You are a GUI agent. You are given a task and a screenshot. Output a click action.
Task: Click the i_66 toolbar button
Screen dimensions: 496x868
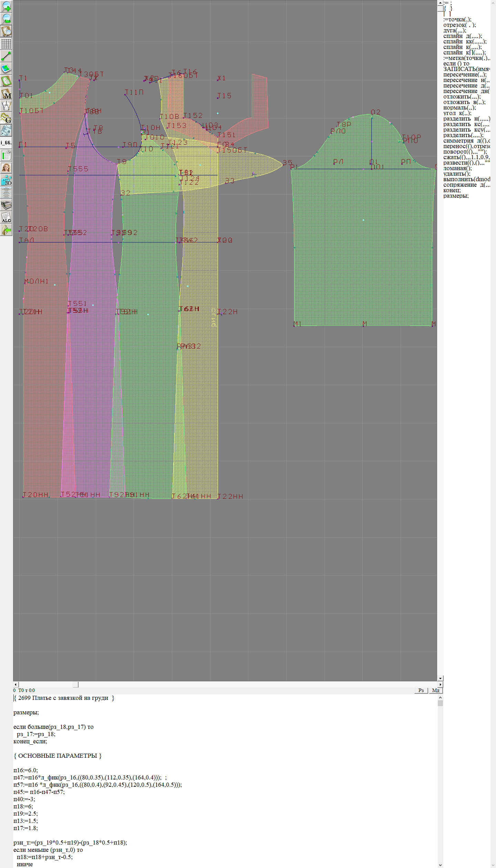[x=6, y=143]
